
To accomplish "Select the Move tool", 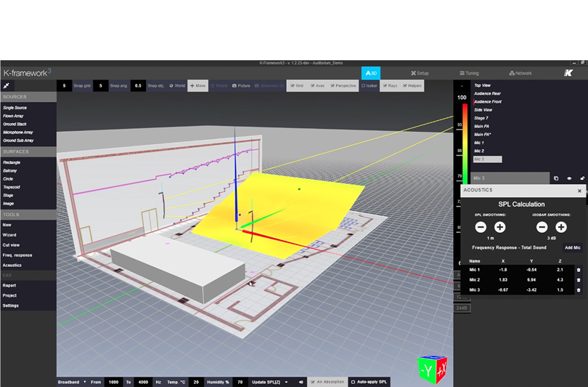I will [x=198, y=86].
